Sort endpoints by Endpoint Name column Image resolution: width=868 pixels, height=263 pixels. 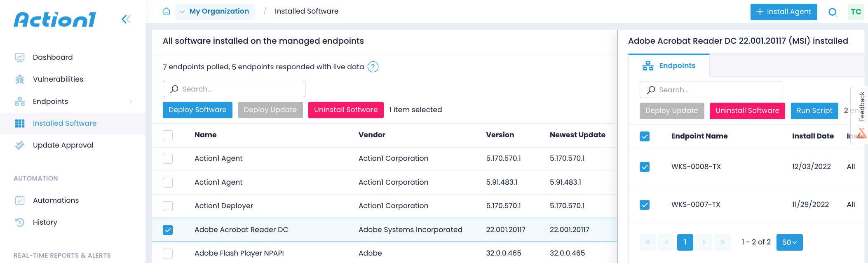tap(699, 136)
